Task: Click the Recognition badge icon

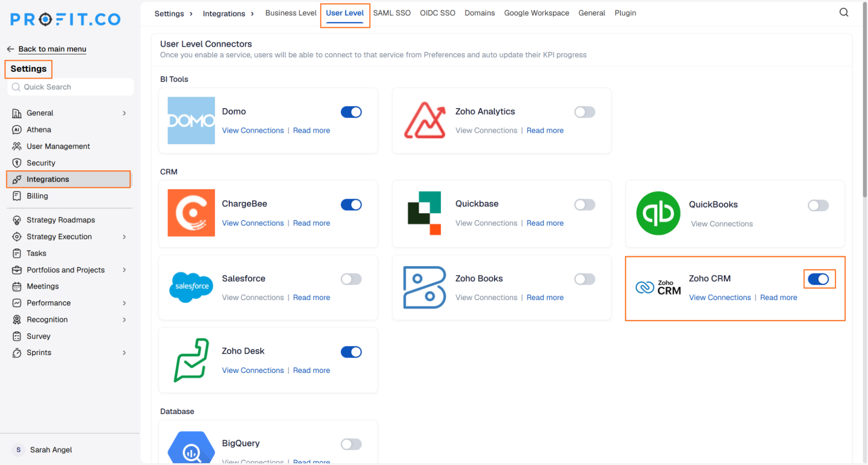Action: pyautogui.click(x=17, y=319)
